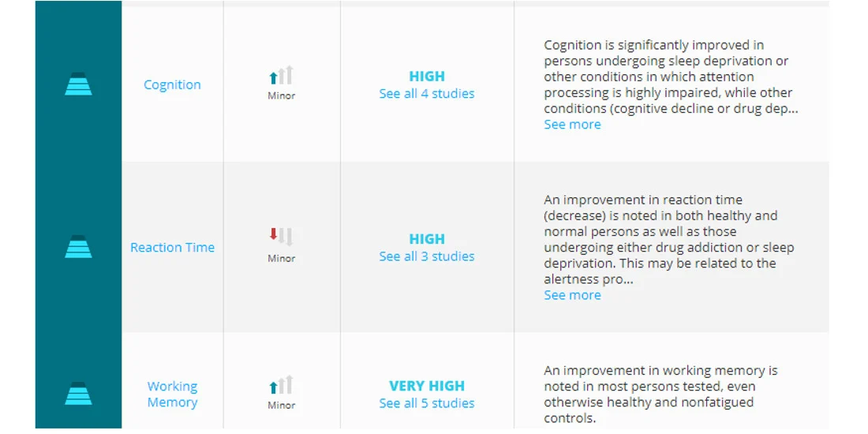Open the Reaction Time outcome link
Screen dimensions: 868x434
coord(172,248)
